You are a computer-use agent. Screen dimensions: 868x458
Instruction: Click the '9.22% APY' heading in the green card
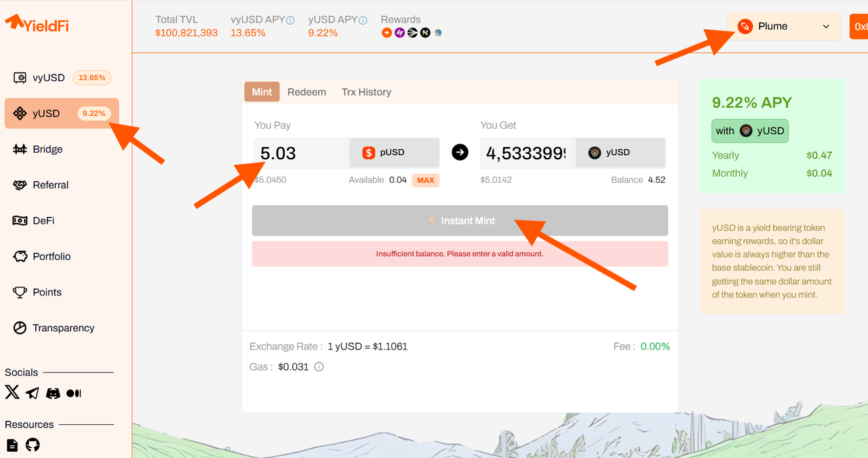(x=752, y=103)
